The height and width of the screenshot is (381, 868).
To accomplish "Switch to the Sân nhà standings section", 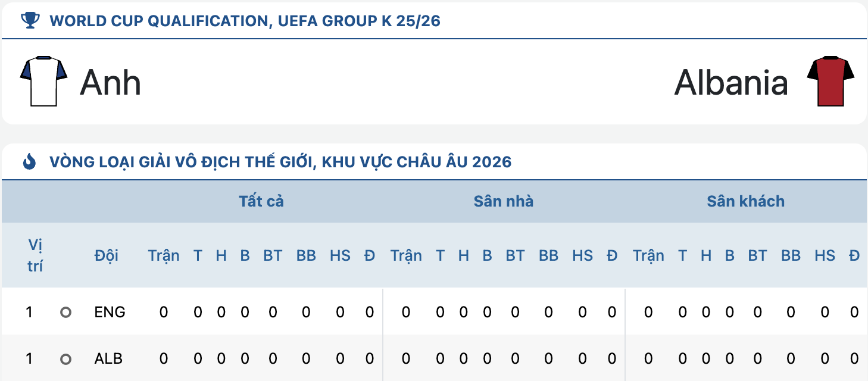I will 504,201.
